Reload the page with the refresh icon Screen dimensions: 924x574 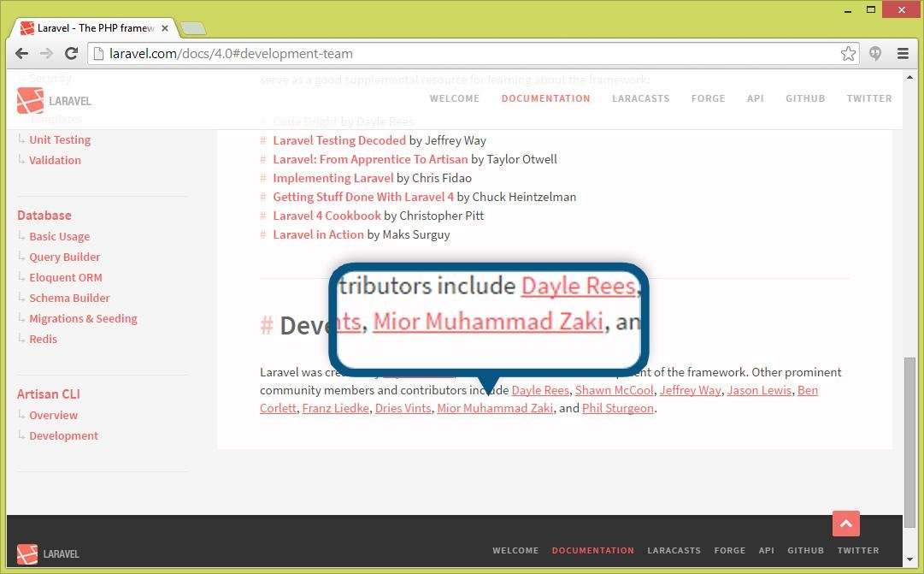coord(71,54)
